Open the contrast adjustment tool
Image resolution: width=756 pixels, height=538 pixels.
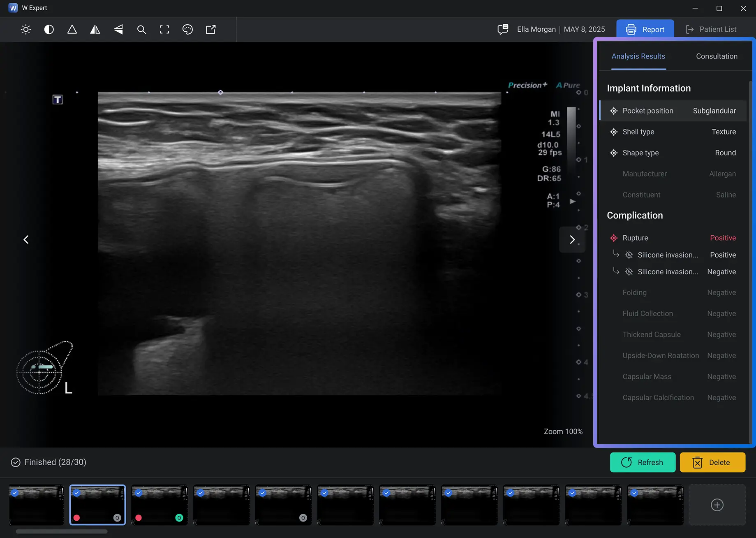click(49, 29)
